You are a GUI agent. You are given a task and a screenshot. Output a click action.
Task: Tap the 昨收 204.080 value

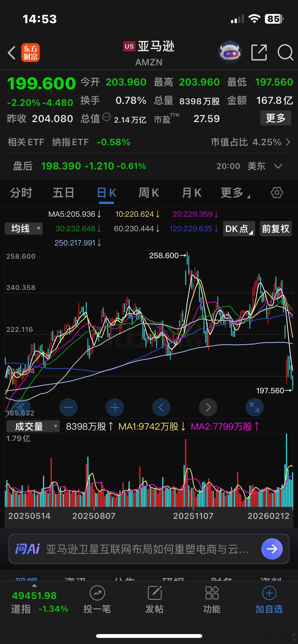(52, 119)
